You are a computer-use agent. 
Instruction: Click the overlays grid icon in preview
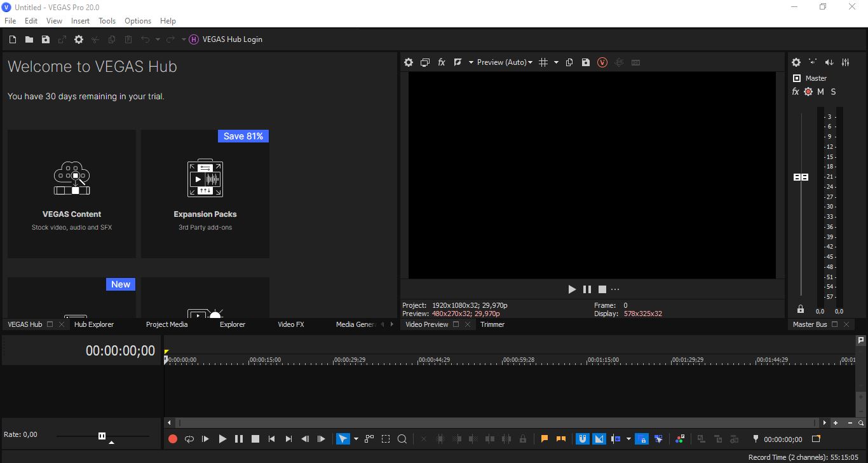[x=543, y=62]
